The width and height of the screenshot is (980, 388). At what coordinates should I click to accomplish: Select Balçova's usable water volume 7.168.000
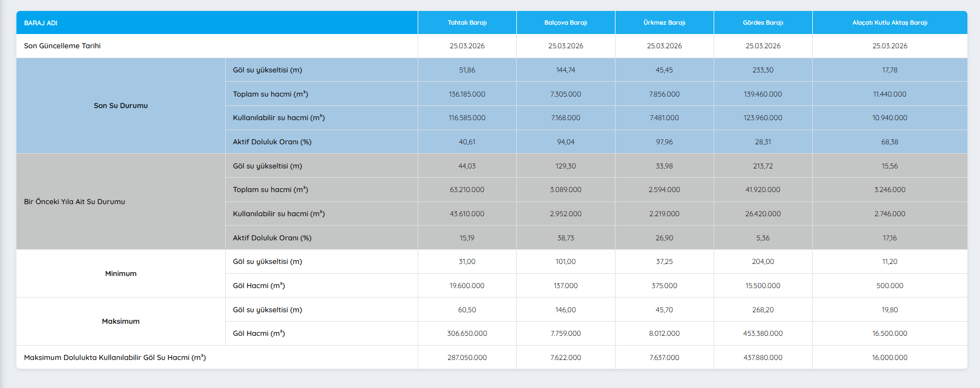coord(566,118)
